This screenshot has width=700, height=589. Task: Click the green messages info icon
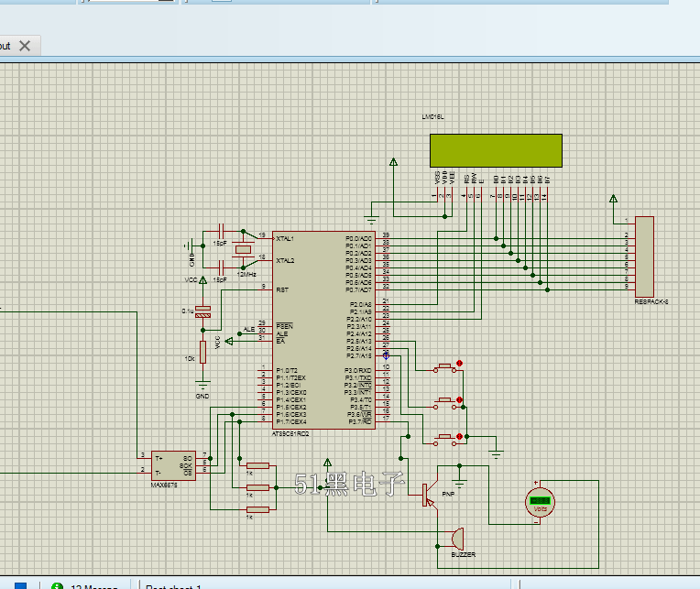57,584
